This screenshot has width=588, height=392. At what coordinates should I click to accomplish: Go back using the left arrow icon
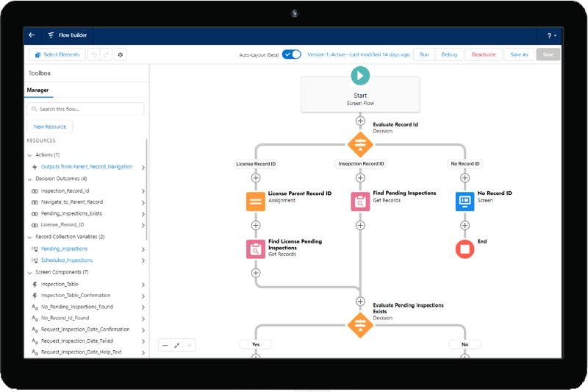click(x=32, y=35)
